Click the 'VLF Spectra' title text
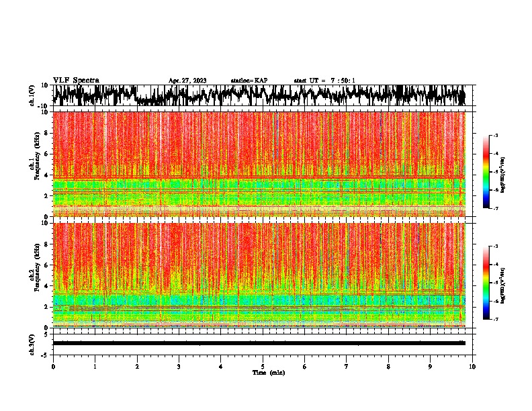The image size is (532, 411). pyautogui.click(x=76, y=80)
